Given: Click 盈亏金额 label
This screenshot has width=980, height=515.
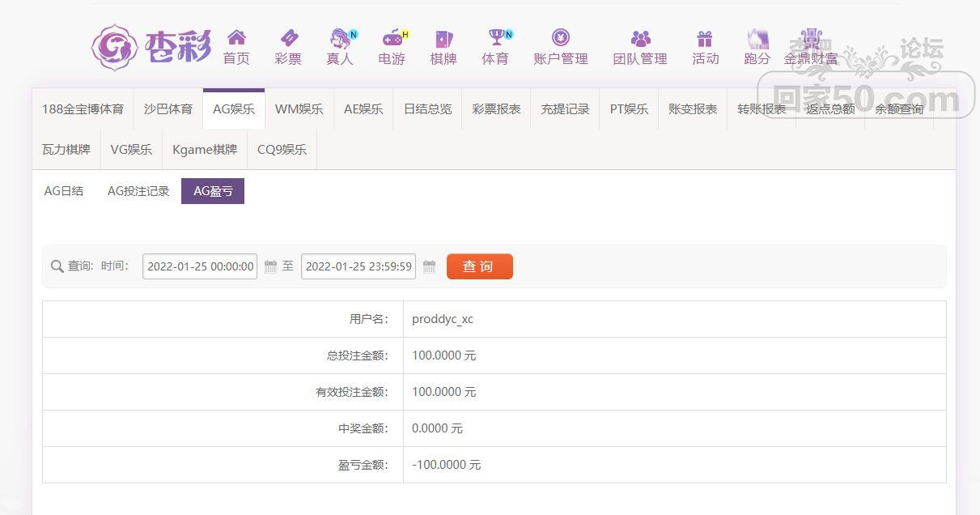Looking at the screenshot, I should coord(363,465).
